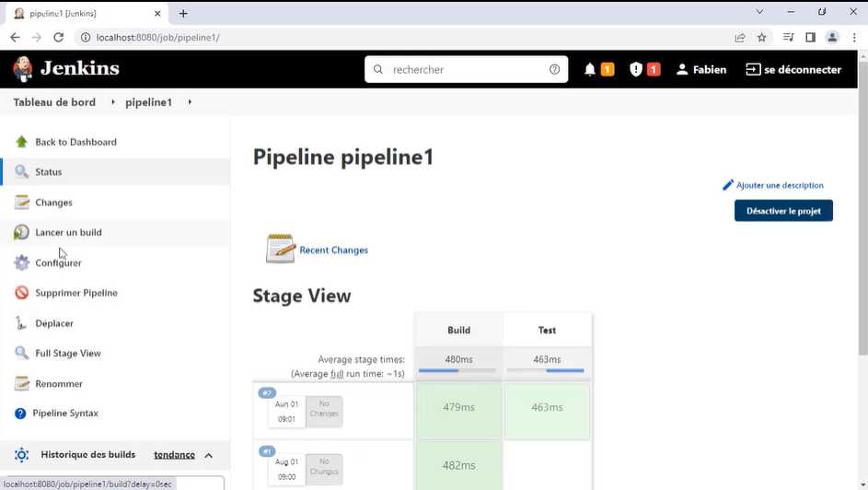This screenshot has height=490, width=868.
Task: Click the red Supprimer Pipeline icon
Action: point(21,292)
